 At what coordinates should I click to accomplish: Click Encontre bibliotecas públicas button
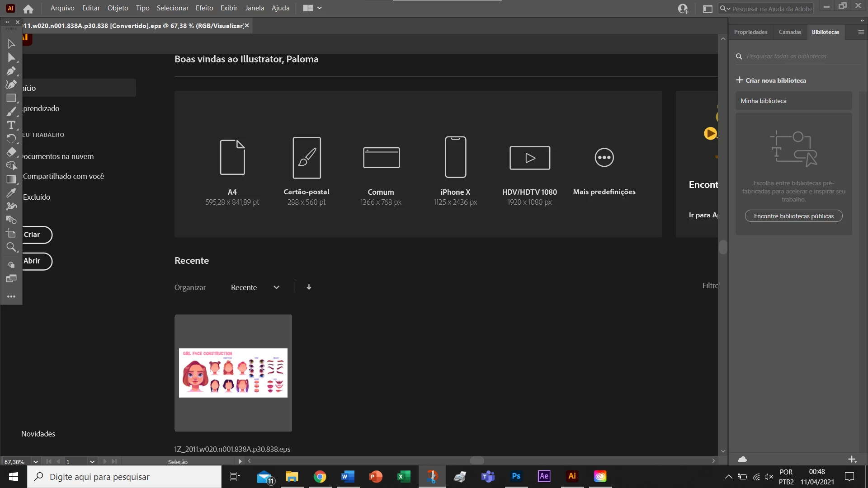[793, 216]
